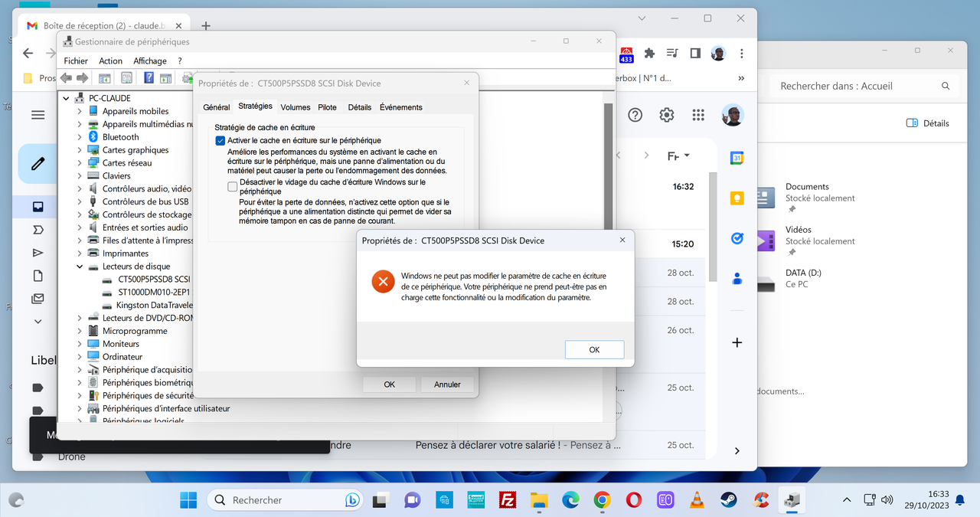Select the Microprogramme tree item
The height and width of the screenshot is (517, 980).
coord(135,331)
